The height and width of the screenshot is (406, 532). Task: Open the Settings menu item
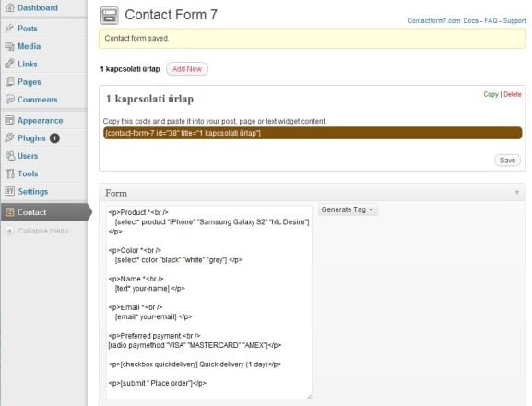coord(33,191)
